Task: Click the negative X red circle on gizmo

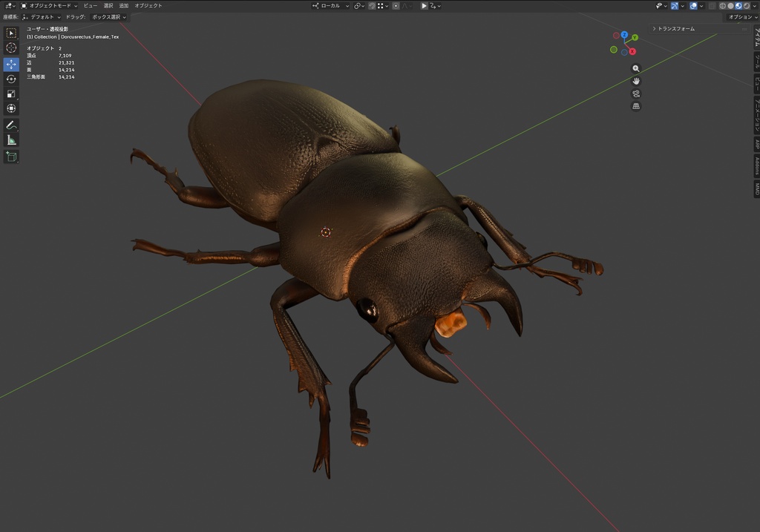Action: point(616,36)
